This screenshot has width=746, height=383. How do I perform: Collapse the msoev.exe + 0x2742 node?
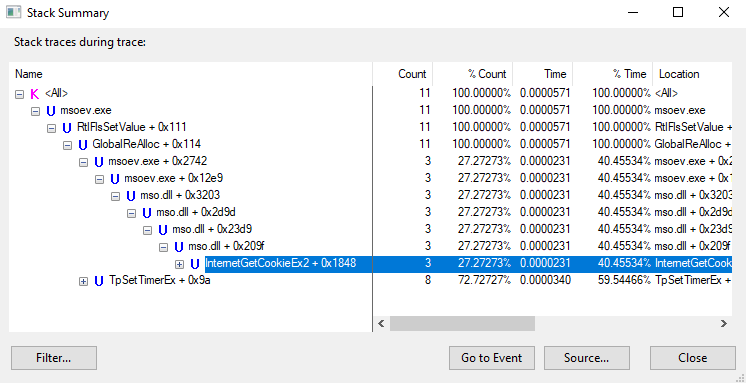tap(83, 162)
